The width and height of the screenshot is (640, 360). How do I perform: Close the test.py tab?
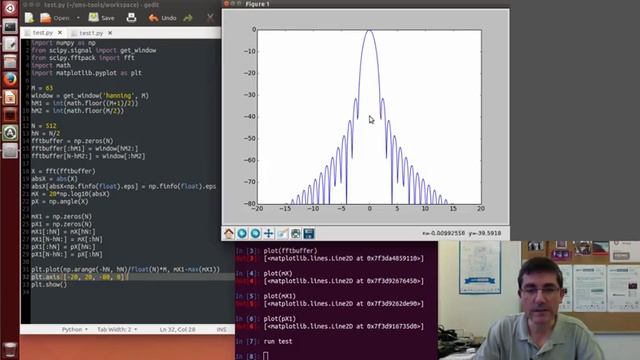[60, 33]
